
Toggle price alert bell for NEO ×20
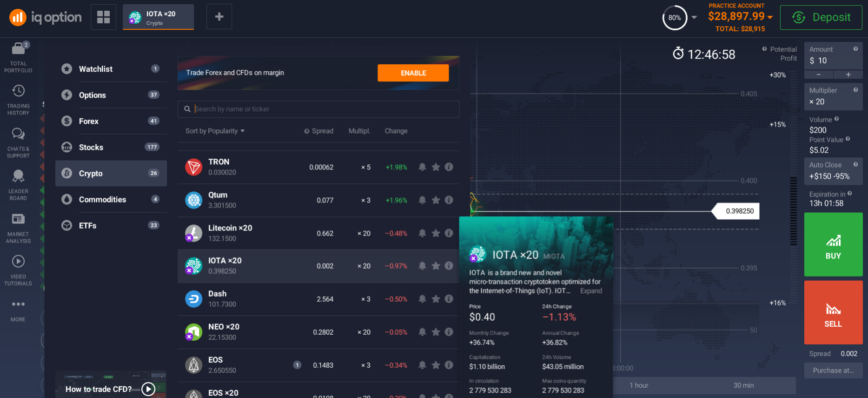(x=422, y=331)
